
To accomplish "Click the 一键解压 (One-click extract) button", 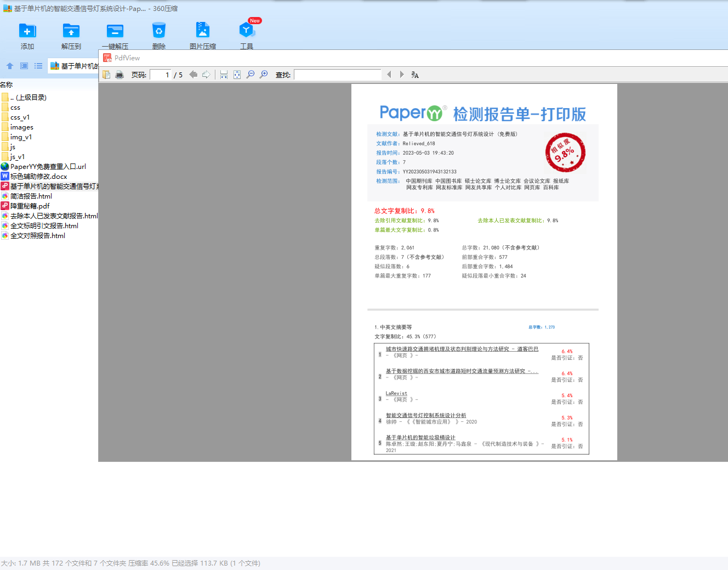I will click(115, 36).
